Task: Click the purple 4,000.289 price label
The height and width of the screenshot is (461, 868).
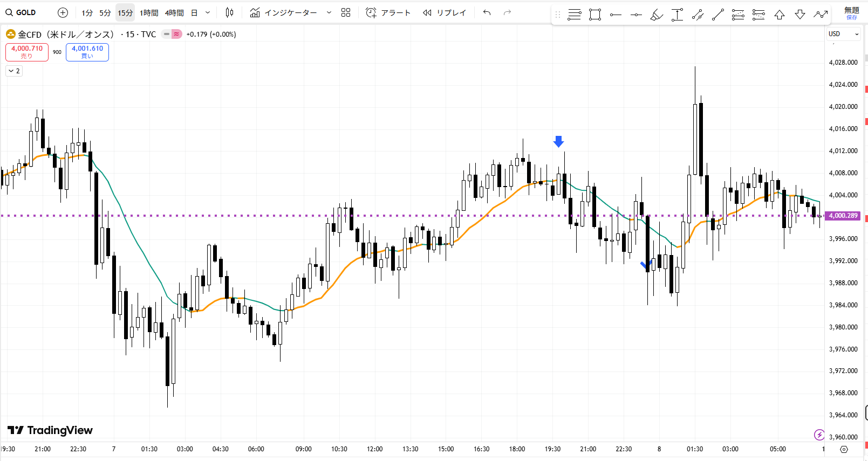Action: (x=843, y=216)
